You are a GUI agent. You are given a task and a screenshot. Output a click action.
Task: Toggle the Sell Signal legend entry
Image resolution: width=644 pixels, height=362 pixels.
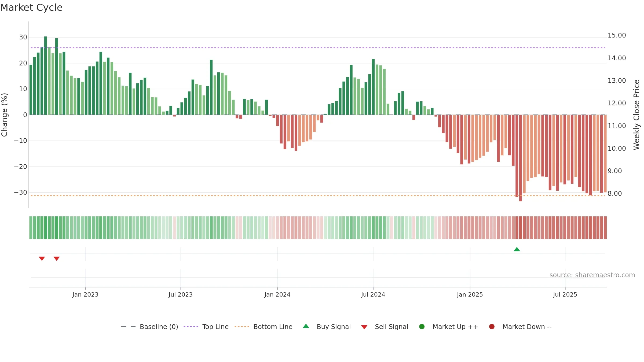(385, 327)
